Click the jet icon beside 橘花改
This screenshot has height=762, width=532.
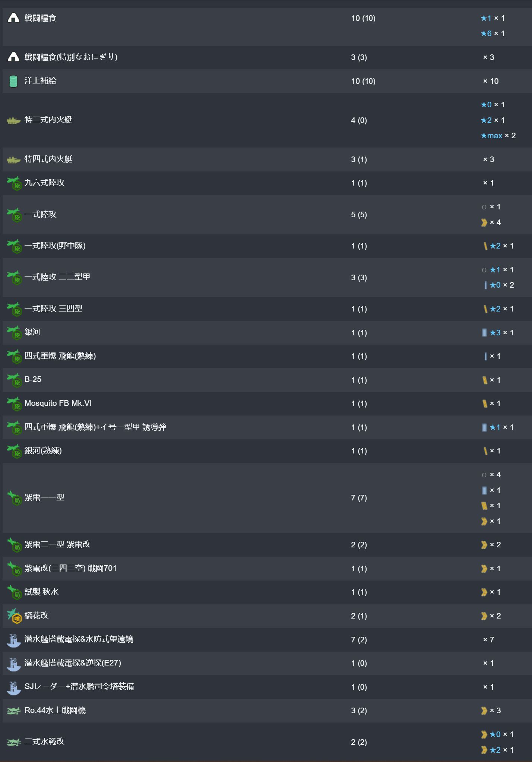pos(15,616)
